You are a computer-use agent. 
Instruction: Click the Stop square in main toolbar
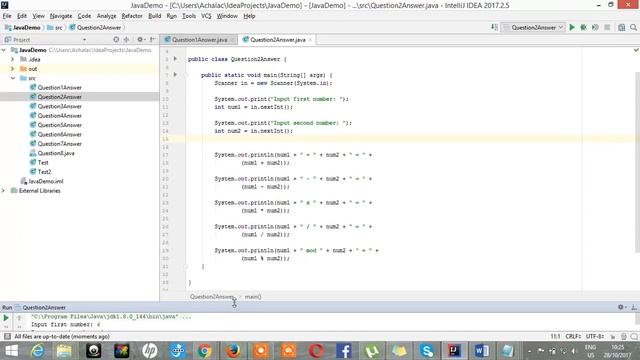pyautogui.click(x=607, y=27)
